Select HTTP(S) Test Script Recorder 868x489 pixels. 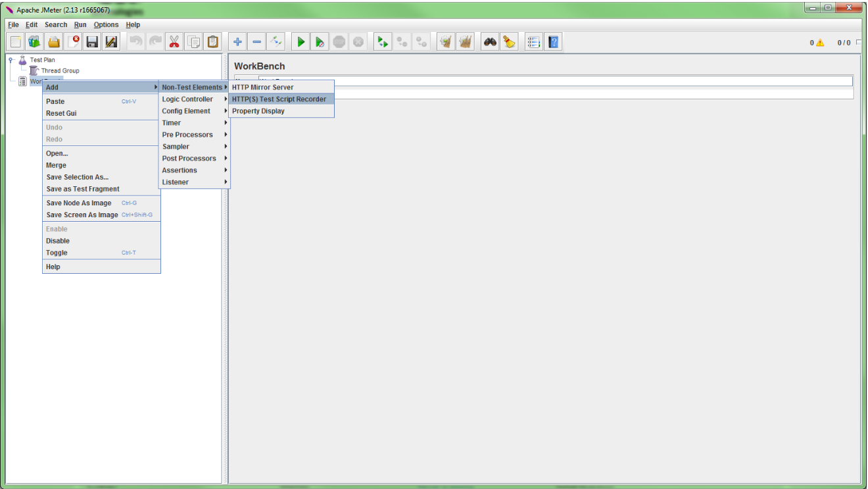[x=279, y=99]
